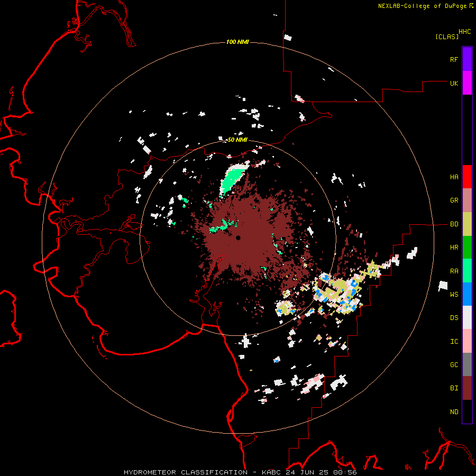Click the BD legend label
476x476 pixels.
(x=454, y=224)
